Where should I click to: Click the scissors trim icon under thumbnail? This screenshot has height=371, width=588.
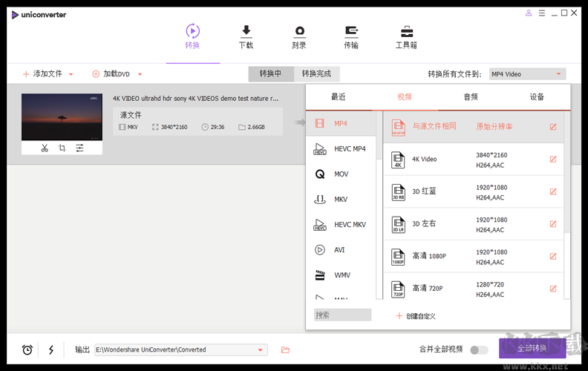point(45,148)
